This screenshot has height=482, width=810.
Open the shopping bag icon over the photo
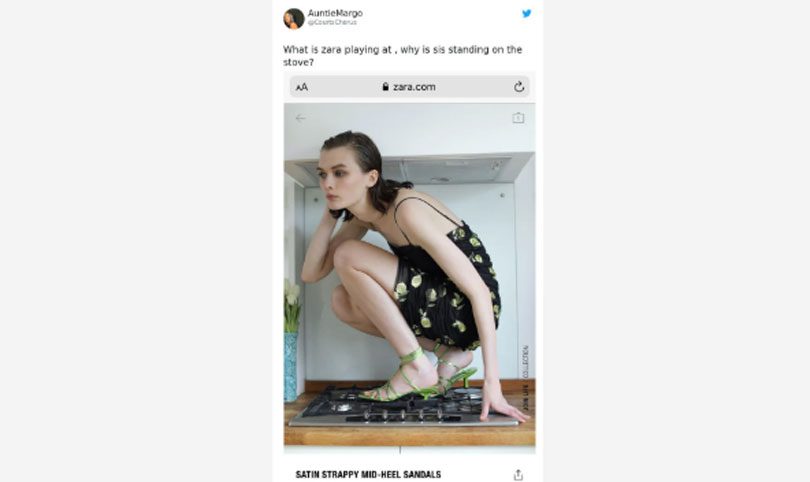point(518,118)
